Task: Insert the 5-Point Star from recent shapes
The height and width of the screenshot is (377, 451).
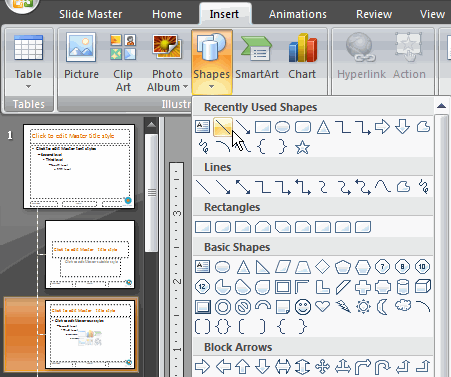Action: [x=302, y=147]
